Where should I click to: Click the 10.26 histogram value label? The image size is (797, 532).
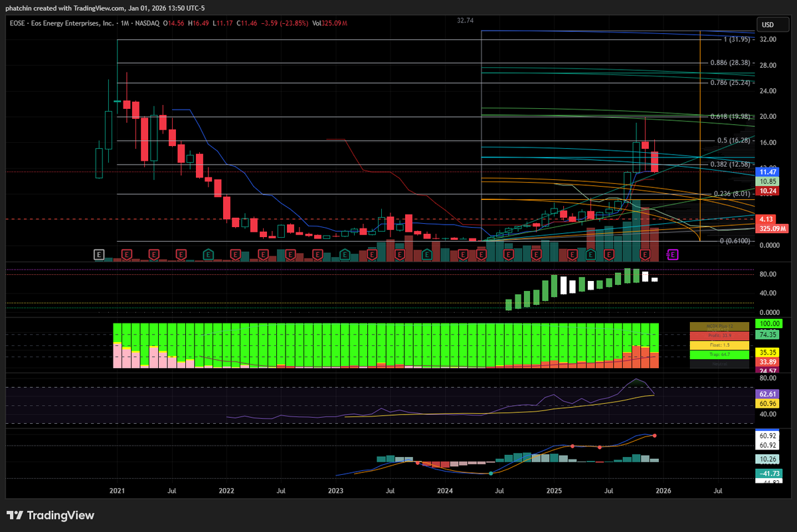(768, 459)
